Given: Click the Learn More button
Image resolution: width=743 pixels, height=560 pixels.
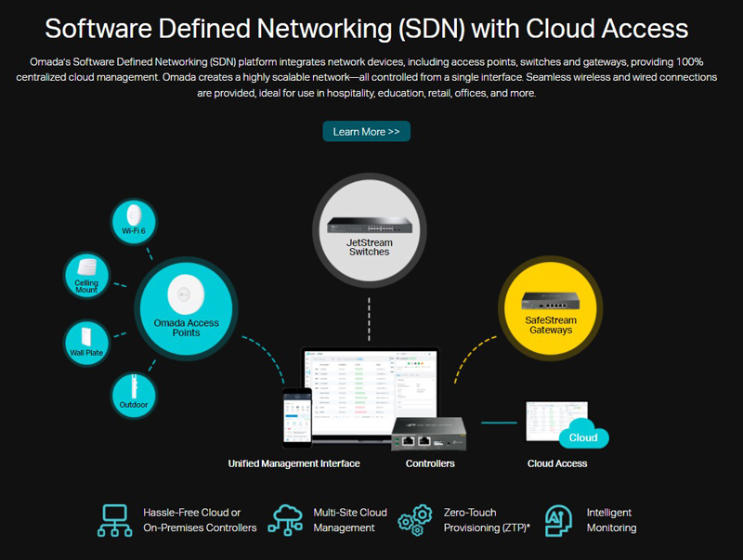Looking at the screenshot, I should (366, 132).
